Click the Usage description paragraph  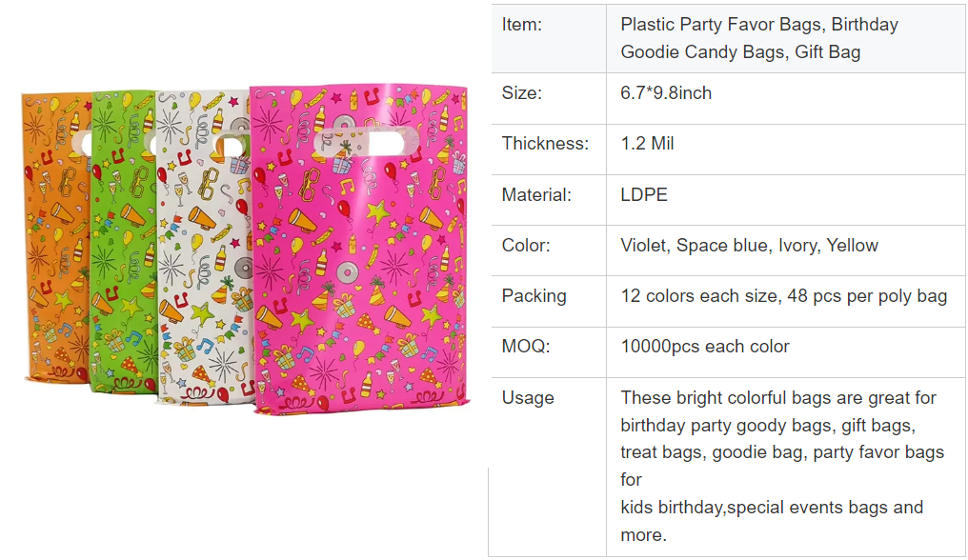click(781, 466)
